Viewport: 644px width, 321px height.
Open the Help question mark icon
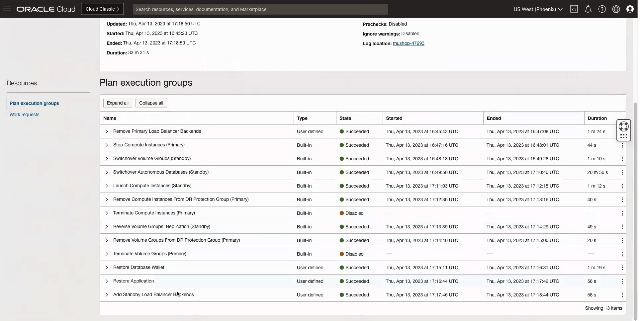click(x=602, y=9)
